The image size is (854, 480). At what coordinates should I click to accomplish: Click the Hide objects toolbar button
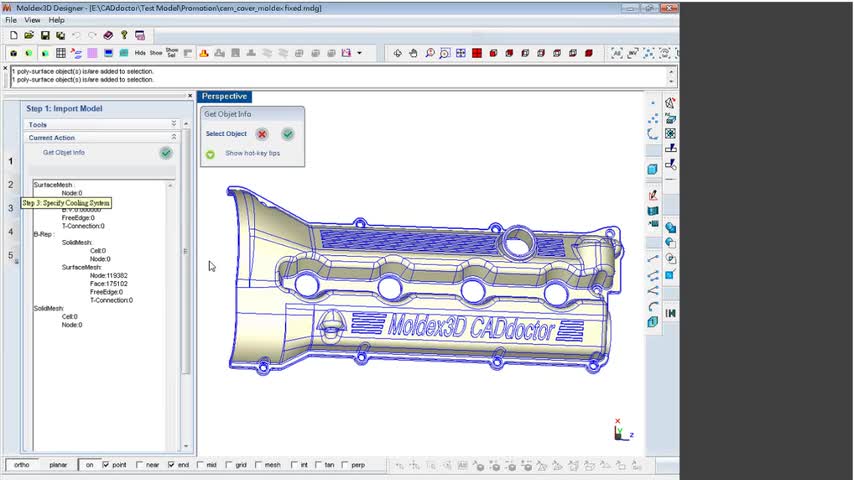pyautogui.click(x=140, y=53)
